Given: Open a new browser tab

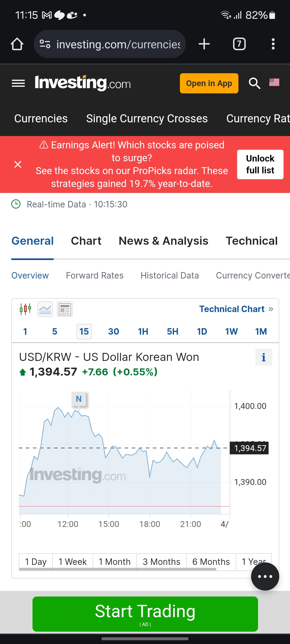Looking at the screenshot, I should (204, 44).
